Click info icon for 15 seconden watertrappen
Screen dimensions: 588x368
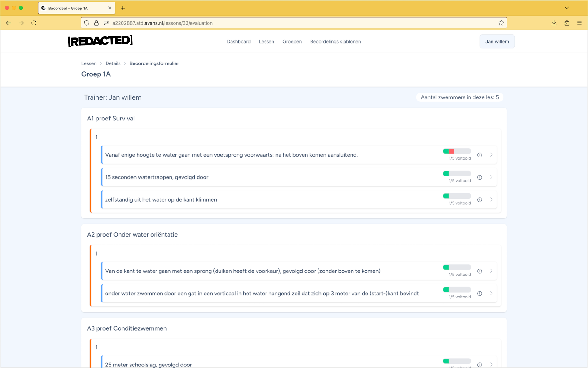pos(480,177)
